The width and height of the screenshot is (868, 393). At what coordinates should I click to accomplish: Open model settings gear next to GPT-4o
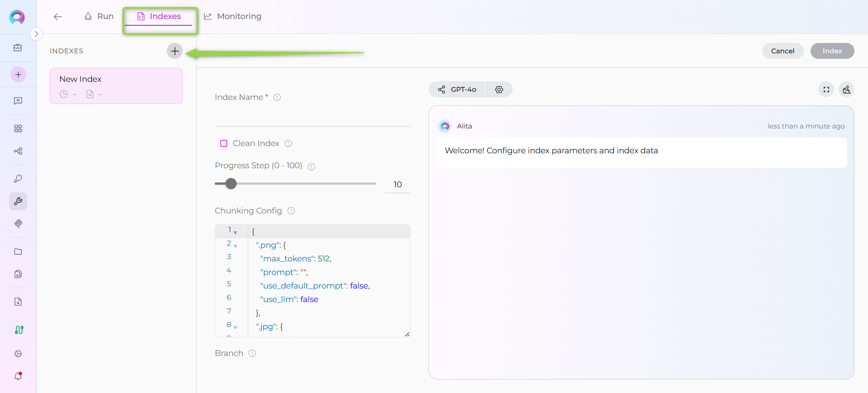(x=499, y=90)
